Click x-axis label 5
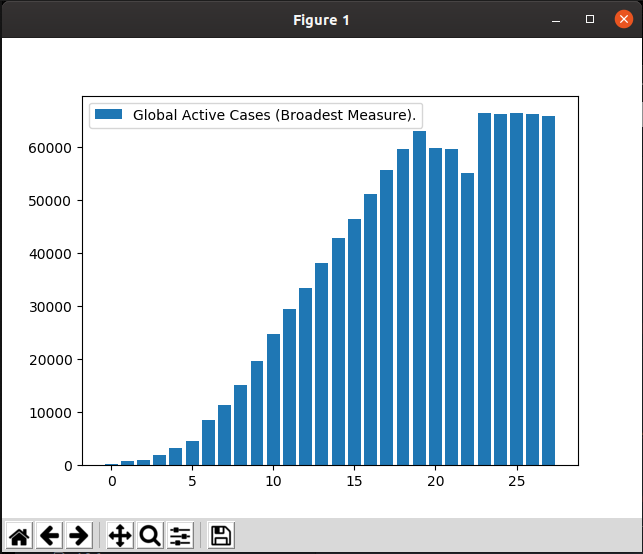The height and width of the screenshot is (554, 643). (192, 481)
